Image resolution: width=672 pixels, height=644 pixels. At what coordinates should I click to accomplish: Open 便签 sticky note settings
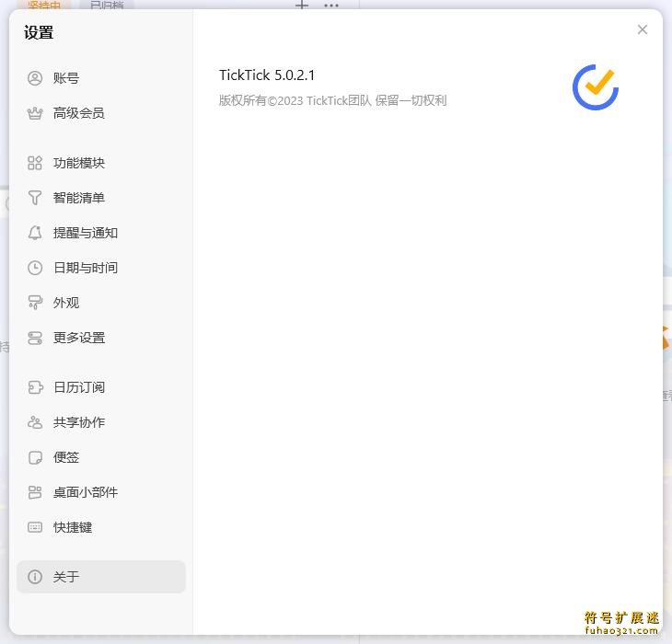(x=101, y=457)
